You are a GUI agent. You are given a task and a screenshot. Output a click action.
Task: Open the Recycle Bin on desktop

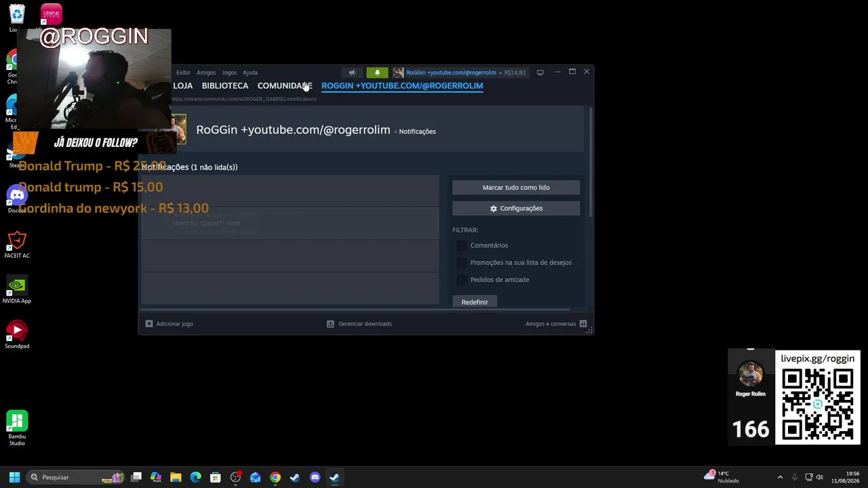tap(16, 18)
